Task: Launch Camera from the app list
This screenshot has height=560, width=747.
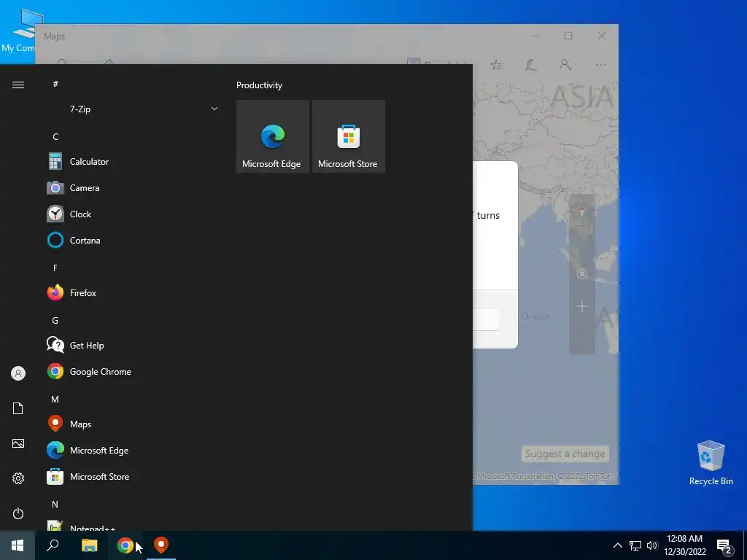Action: 133,187
